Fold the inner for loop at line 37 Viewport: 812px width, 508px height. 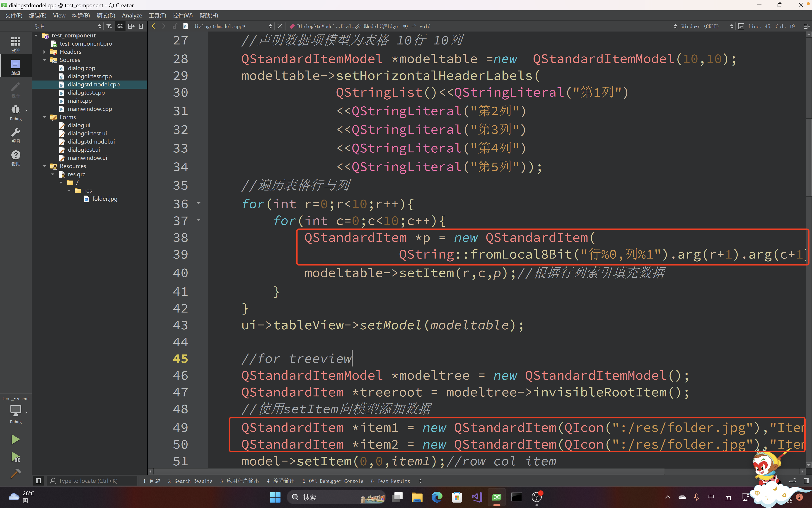tap(199, 220)
